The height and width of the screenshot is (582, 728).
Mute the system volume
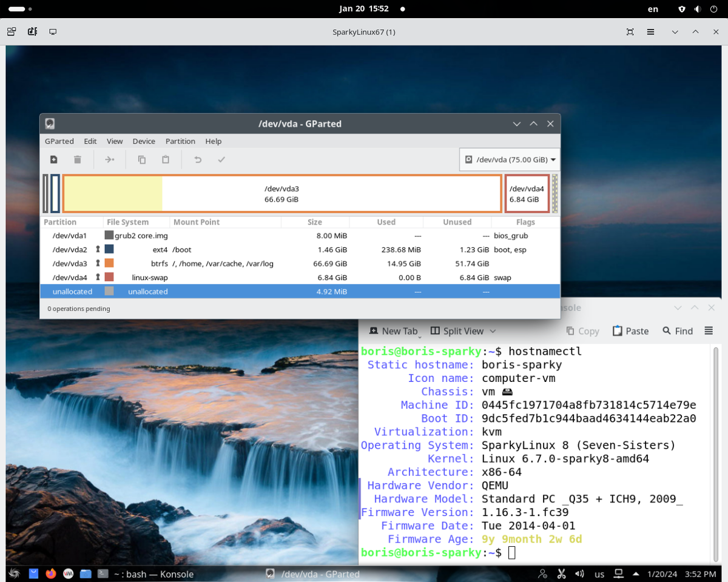579,573
